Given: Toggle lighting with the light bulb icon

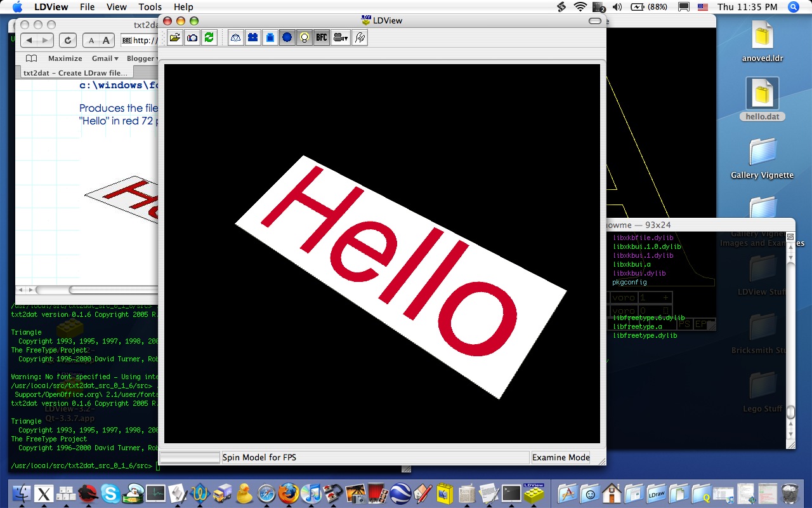Looking at the screenshot, I should tap(304, 37).
